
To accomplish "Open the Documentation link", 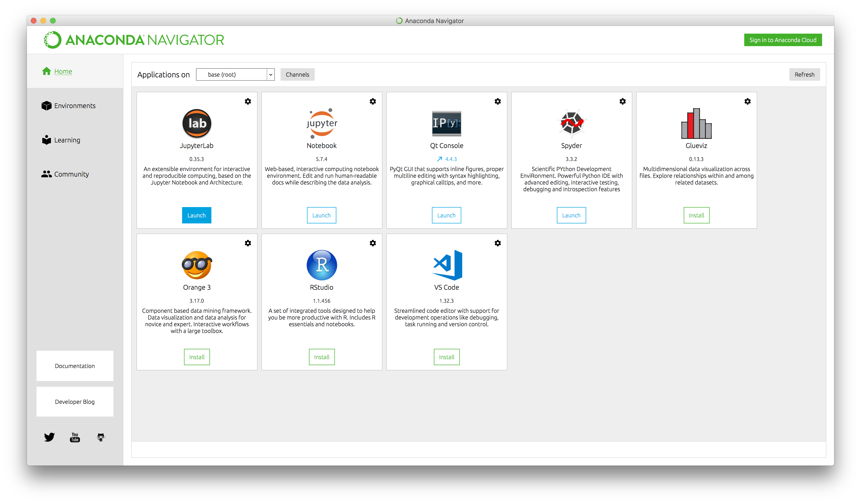I will [75, 366].
